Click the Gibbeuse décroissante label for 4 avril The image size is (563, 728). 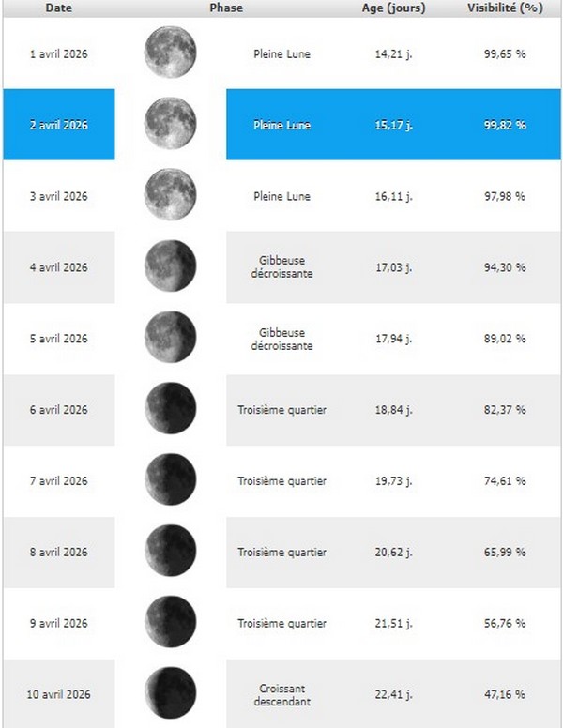(281, 267)
